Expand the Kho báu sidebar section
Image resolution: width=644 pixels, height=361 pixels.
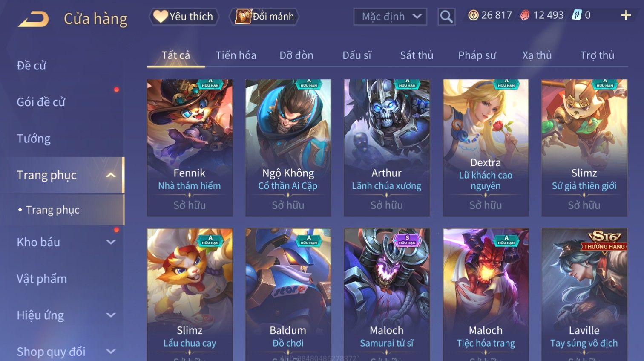tap(111, 242)
